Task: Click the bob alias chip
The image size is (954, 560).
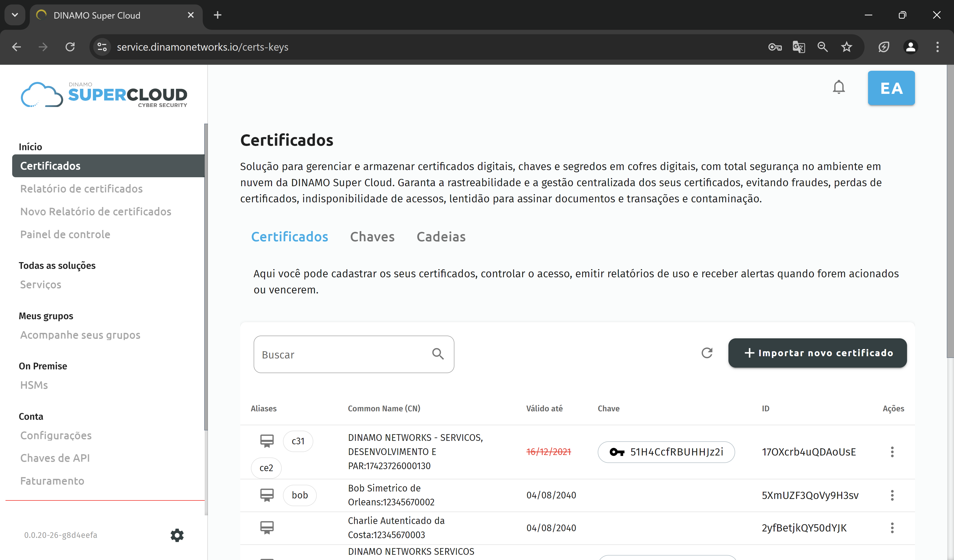Action: click(x=299, y=495)
